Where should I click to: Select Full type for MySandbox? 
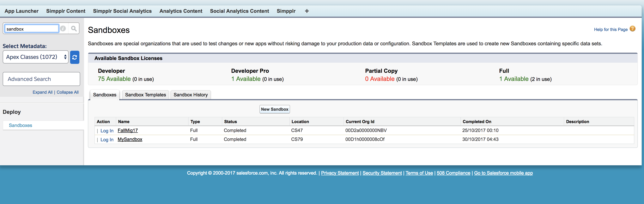click(194, 139)
